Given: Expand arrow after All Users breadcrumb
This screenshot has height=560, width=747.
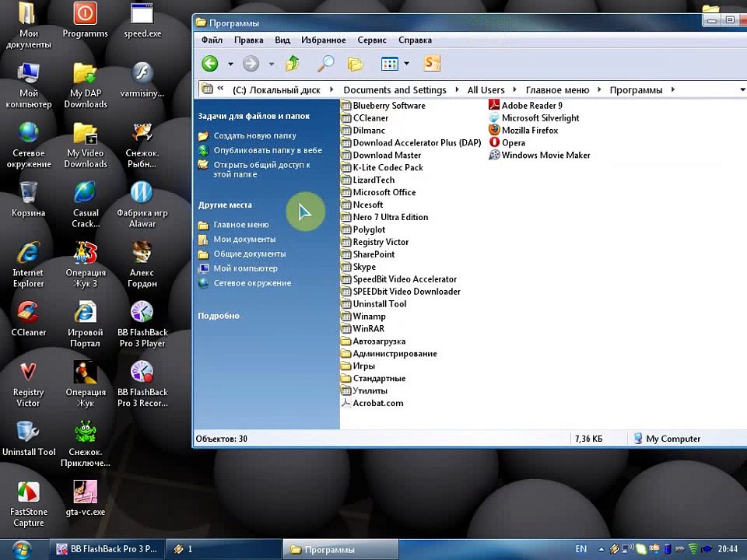Looking at the screenshot, I should (514, 89).
